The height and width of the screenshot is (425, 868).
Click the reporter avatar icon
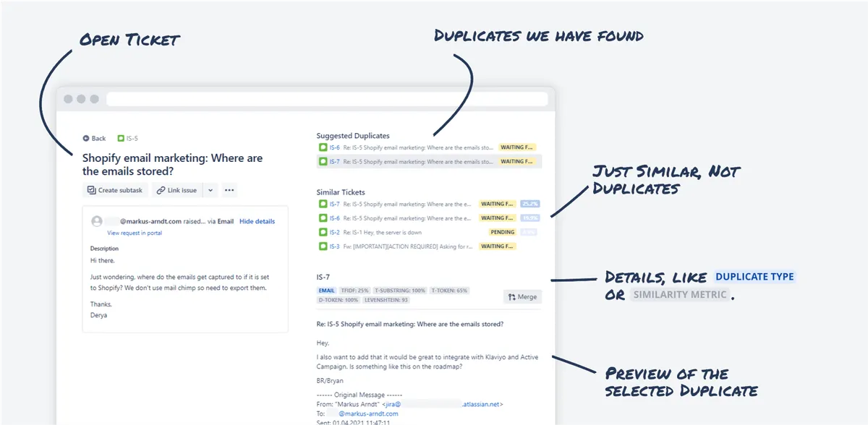[96, 221]
